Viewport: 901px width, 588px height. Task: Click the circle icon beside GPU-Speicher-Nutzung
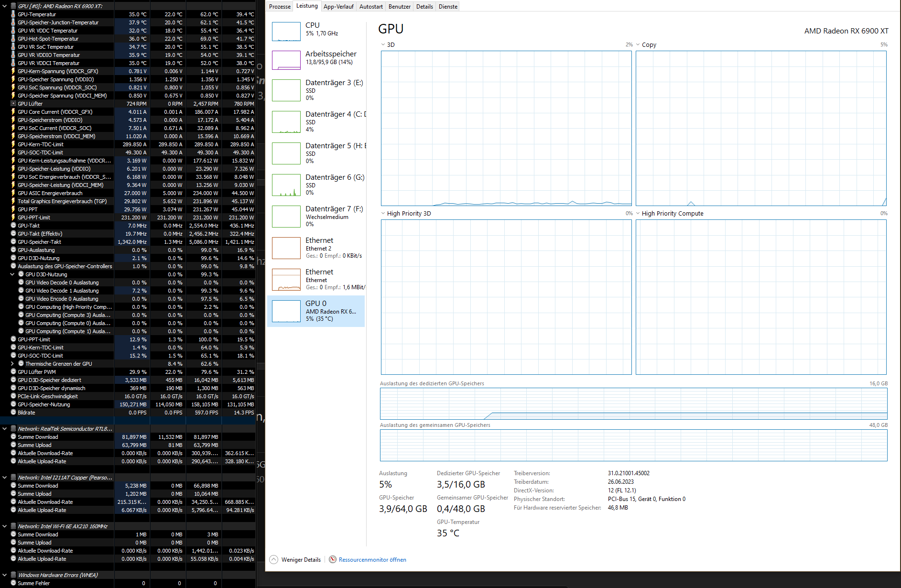pyautogui.click(x=13, y=404)
